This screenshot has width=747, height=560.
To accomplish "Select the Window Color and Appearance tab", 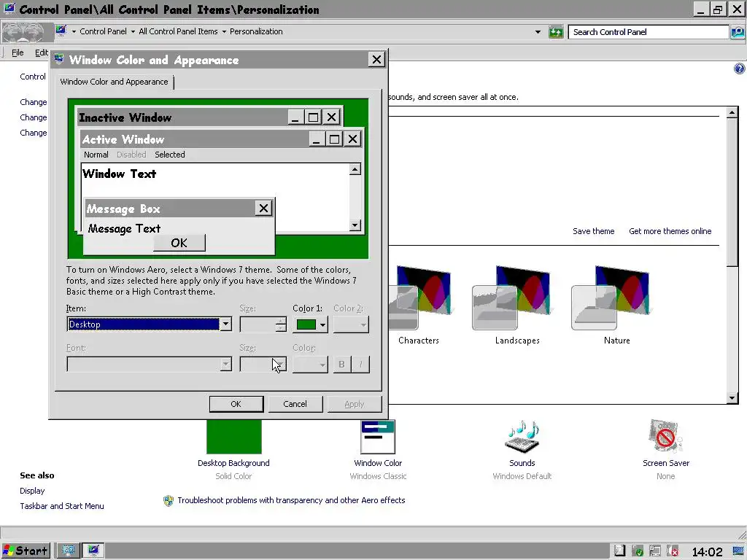I will [x=115, y=82].
